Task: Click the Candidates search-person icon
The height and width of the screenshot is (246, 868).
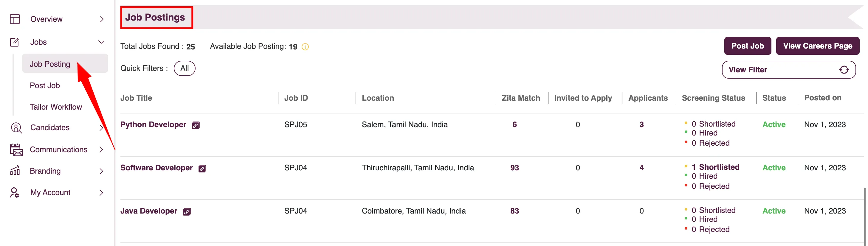Action: coord(16,128)
